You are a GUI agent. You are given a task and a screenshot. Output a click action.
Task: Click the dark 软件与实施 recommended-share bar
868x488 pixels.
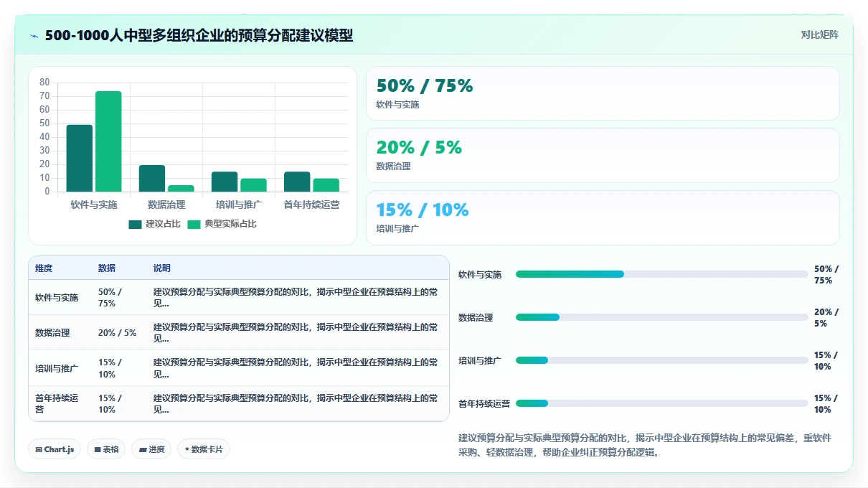click(80, 158)
